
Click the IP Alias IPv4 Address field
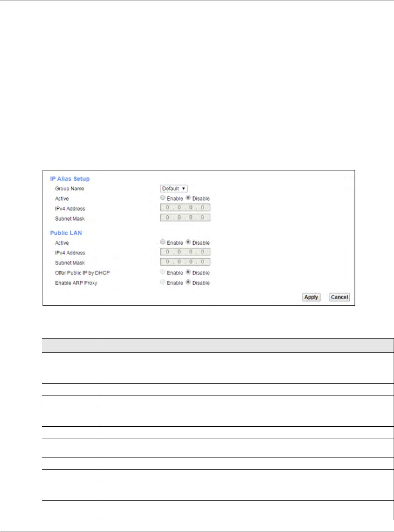185,207
